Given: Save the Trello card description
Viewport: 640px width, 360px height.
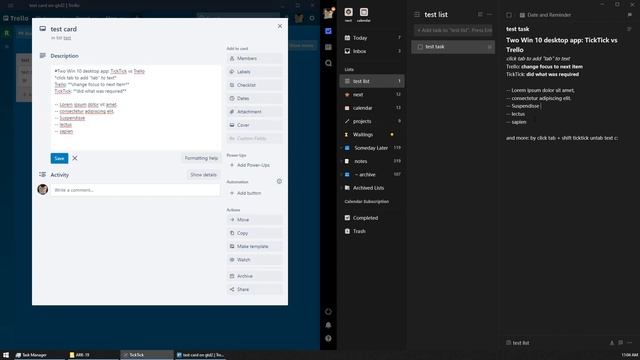Looking at the screenshot, I should coord(59,158).
